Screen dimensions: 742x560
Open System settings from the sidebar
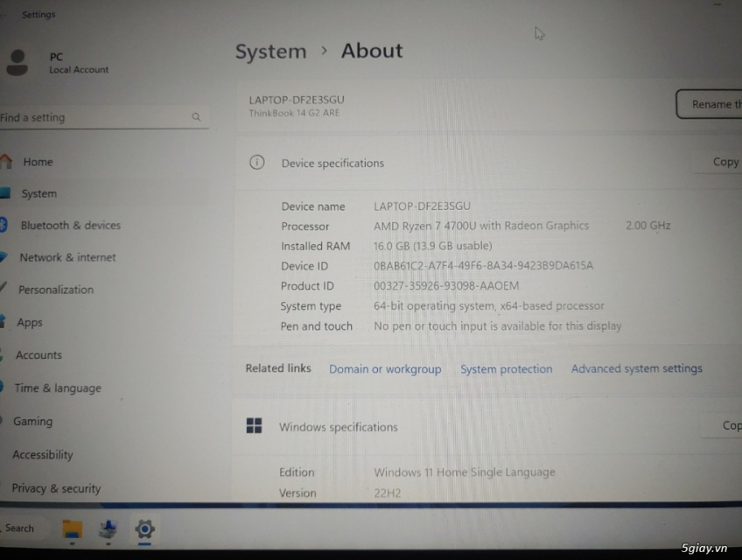click(38, 193)
